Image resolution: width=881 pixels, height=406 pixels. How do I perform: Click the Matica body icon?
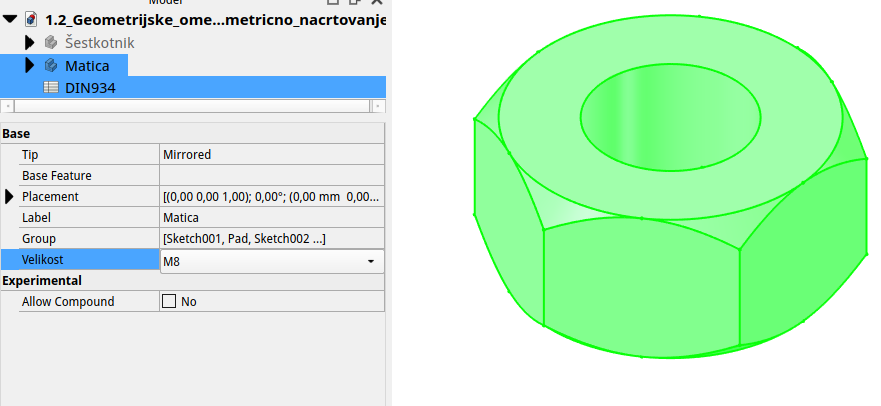pyautogui.click(x=51, y=66)
